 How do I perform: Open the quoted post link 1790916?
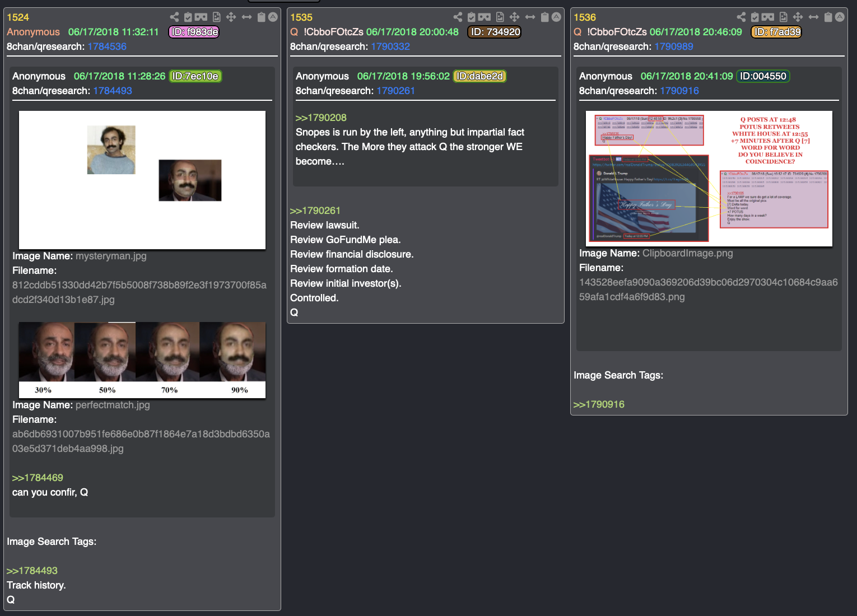(679, 91)
